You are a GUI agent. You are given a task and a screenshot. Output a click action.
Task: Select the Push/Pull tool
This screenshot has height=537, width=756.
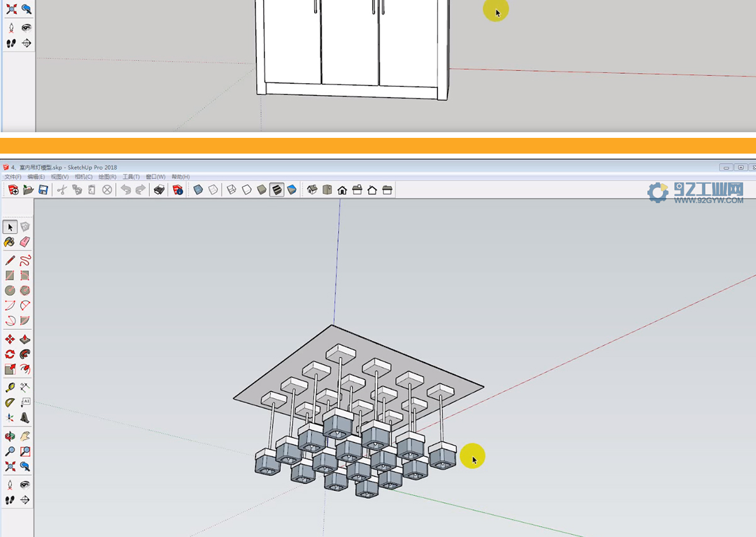25,340
